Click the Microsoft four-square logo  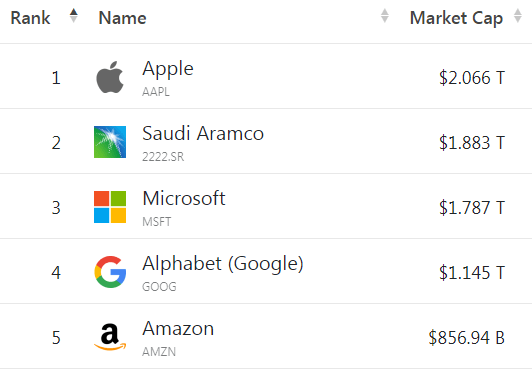[110, 207]
